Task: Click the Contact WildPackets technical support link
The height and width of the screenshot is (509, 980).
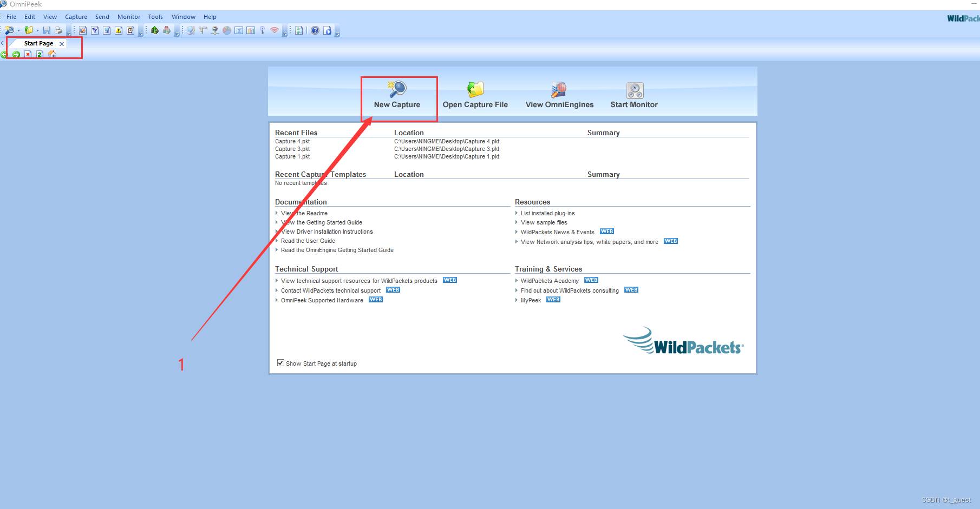Action: point(331,290)
